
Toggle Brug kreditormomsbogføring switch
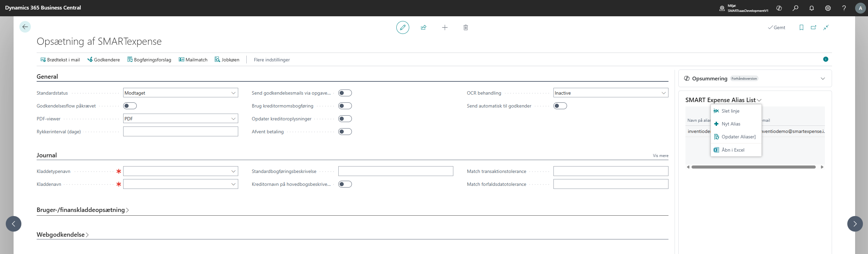[345, 106]
